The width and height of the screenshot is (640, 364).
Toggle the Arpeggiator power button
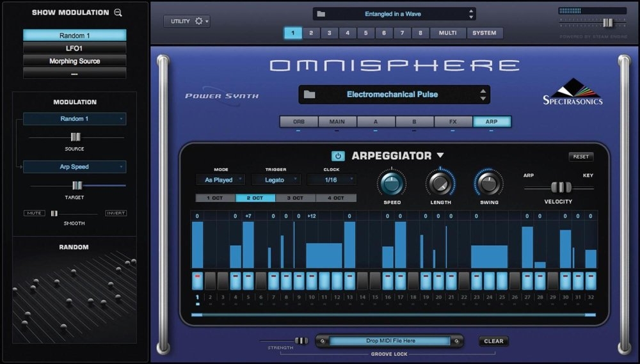[x=338, y=155]
